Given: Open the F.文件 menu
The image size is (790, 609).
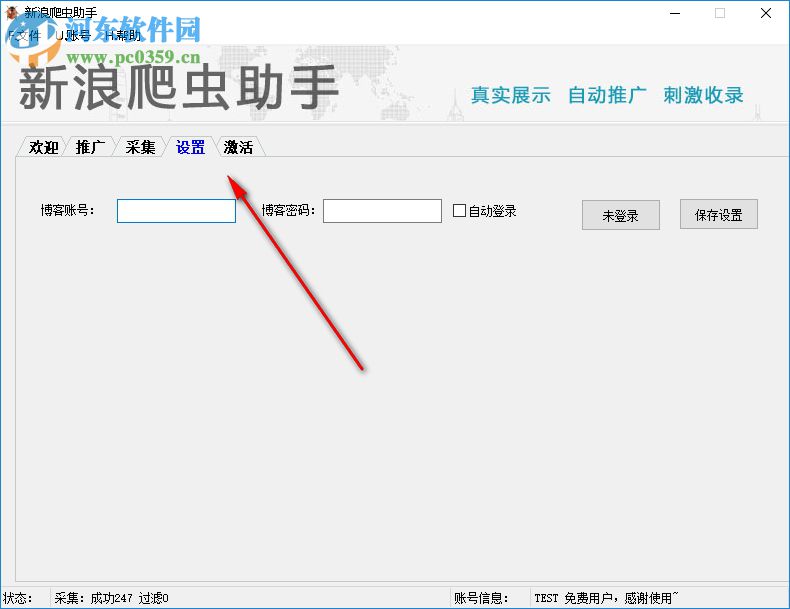Looking at the screenshot, I should tap(24, 35).
